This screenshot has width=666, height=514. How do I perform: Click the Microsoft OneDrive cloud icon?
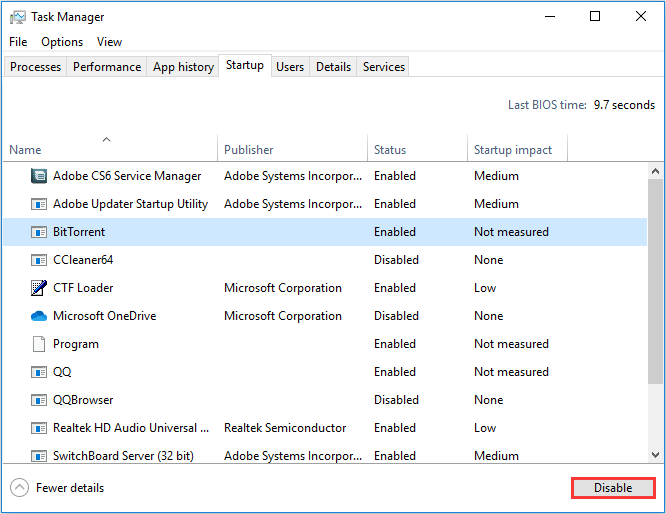click(39, 316)
